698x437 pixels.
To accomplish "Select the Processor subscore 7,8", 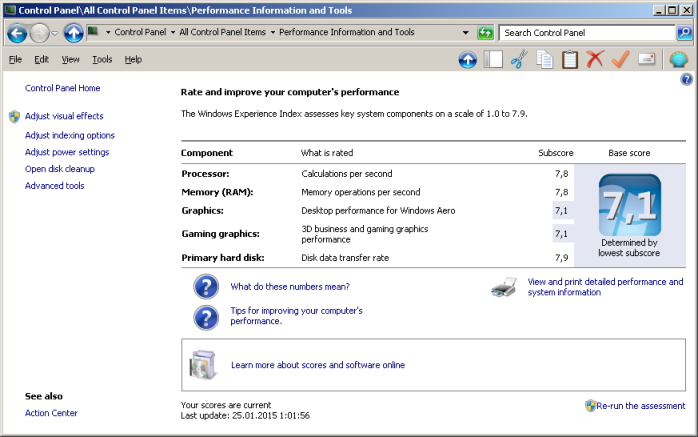I will pyautogui.click(x=561, y=174).
